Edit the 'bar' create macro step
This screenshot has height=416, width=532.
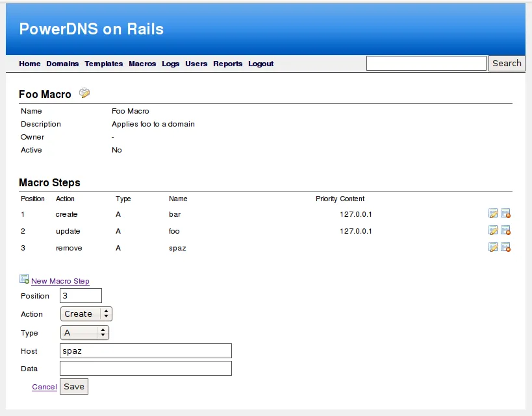(493, 214)
